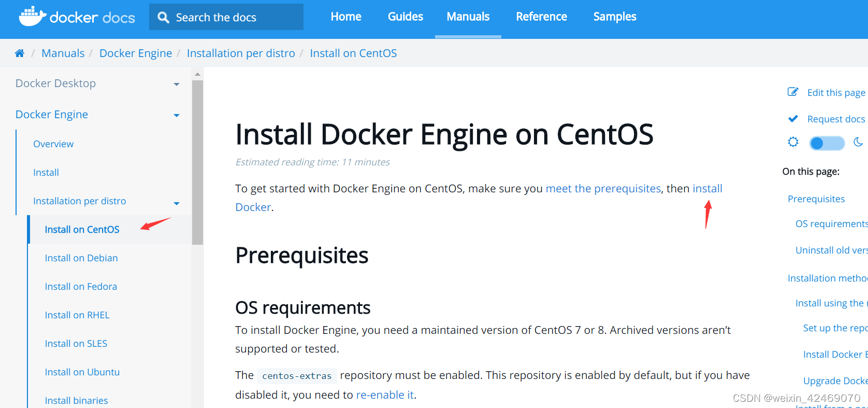This screenshot has width=868, height=408.
Task: Open the Samples nav item
Action: [x=615, y=17]
